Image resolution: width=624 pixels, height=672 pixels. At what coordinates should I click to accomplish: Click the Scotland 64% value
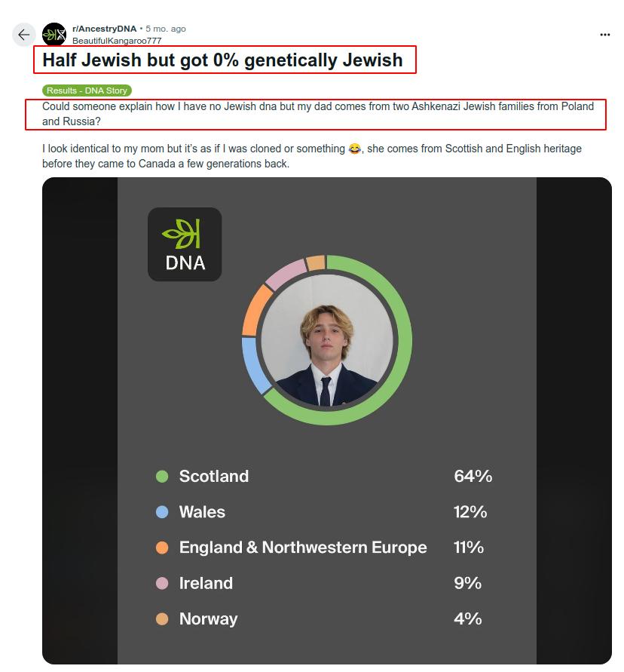click(x=473, y=477)
